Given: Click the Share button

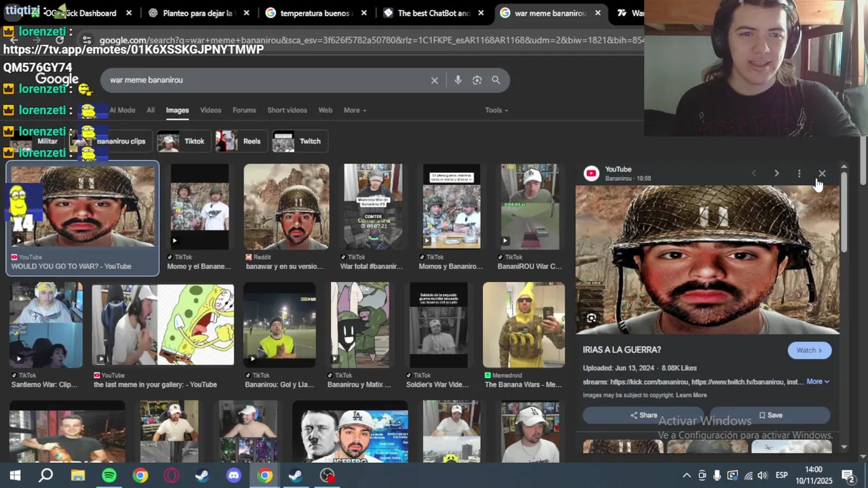Looking at the screenshot, I should (644, 415).
